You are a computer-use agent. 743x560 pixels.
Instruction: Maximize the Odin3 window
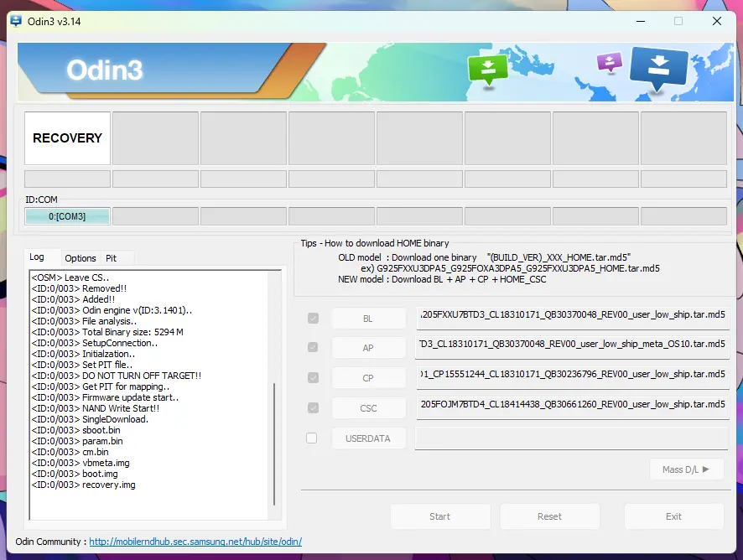(x=678, y=21)
